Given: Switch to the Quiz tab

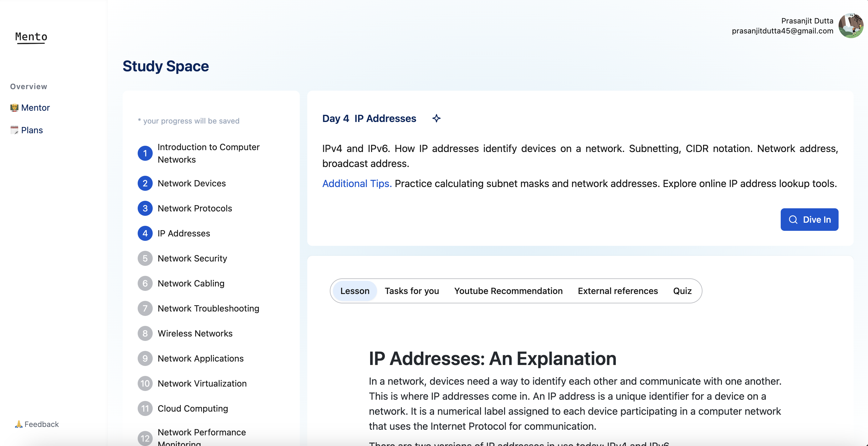Looking at the screenshot, I should (x=682, y=291).
